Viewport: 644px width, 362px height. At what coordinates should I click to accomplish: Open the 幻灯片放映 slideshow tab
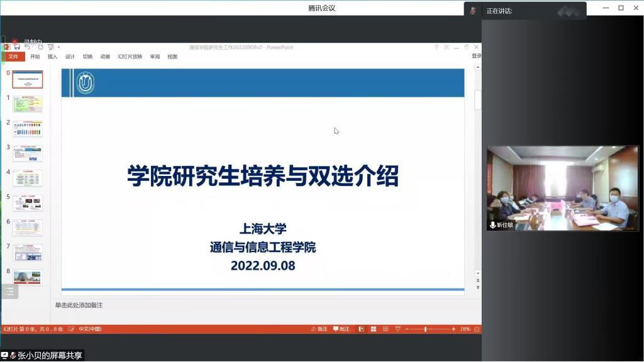[x=130, y=57]
